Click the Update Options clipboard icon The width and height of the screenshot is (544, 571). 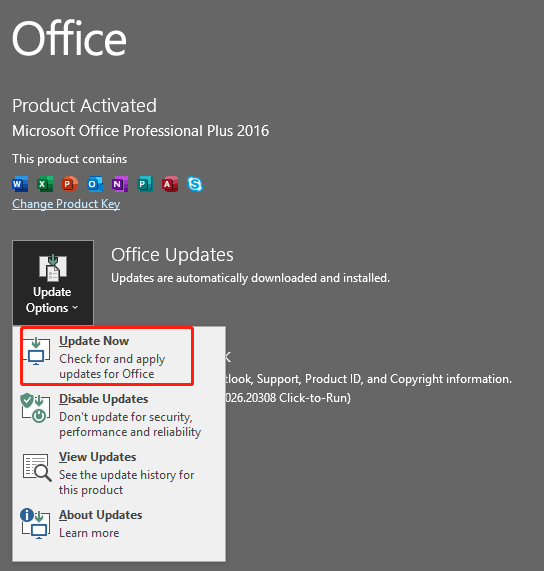(53, 268)
